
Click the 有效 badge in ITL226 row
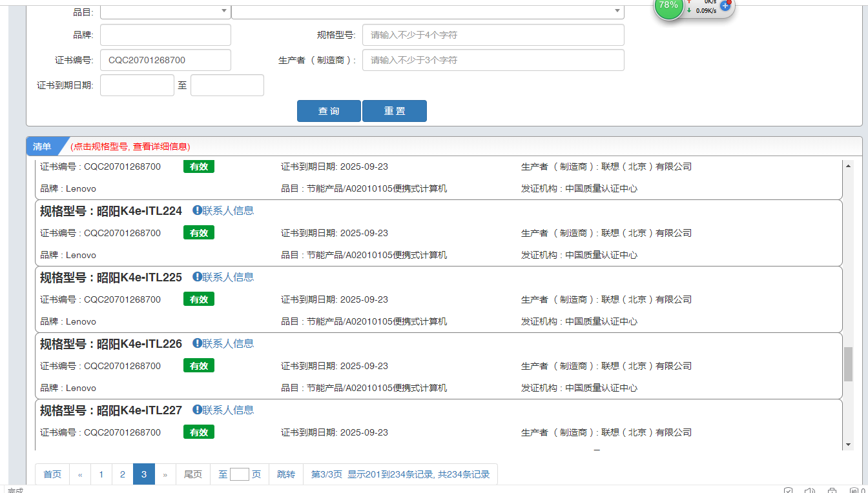199,366
